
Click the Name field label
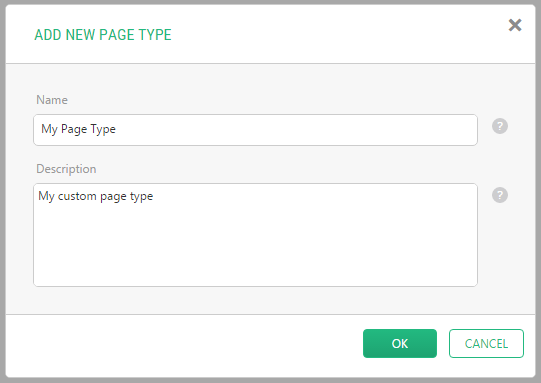pyautogui.click(x=52, y=100)
